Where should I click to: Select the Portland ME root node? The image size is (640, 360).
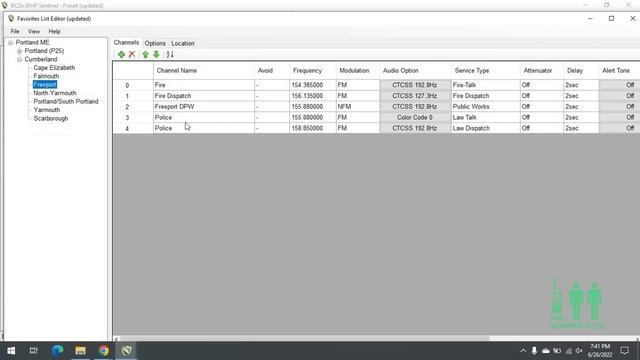click(x=33, y=42)
